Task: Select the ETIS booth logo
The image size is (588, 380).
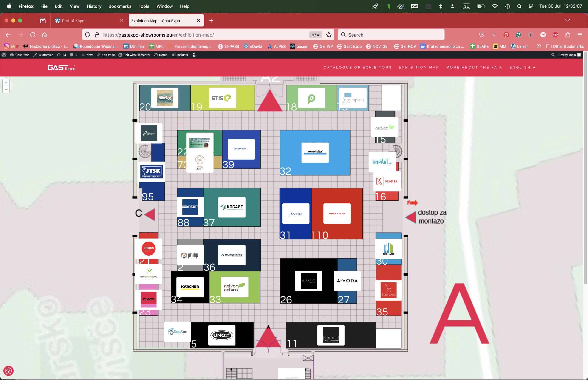Action: pos(222,98)
